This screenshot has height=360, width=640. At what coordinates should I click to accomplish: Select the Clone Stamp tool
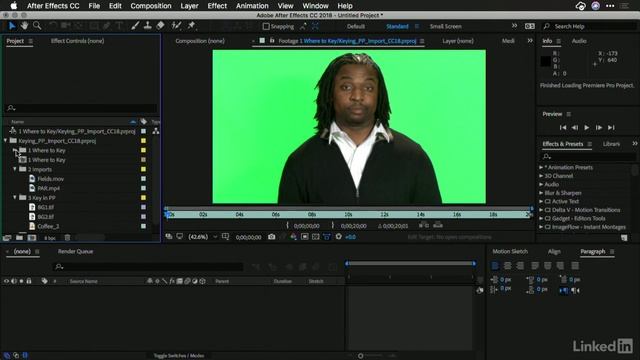tap(148, 26)
